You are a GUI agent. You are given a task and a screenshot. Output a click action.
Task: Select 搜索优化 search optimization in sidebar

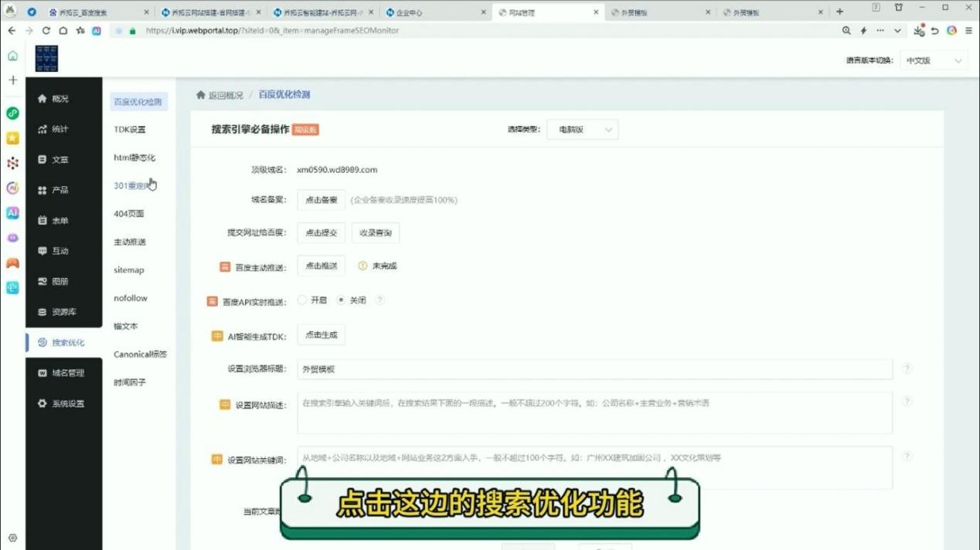click(x=61, y=343)
